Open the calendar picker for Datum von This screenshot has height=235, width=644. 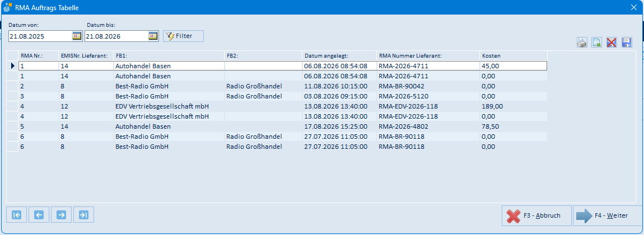click(77, 36)
